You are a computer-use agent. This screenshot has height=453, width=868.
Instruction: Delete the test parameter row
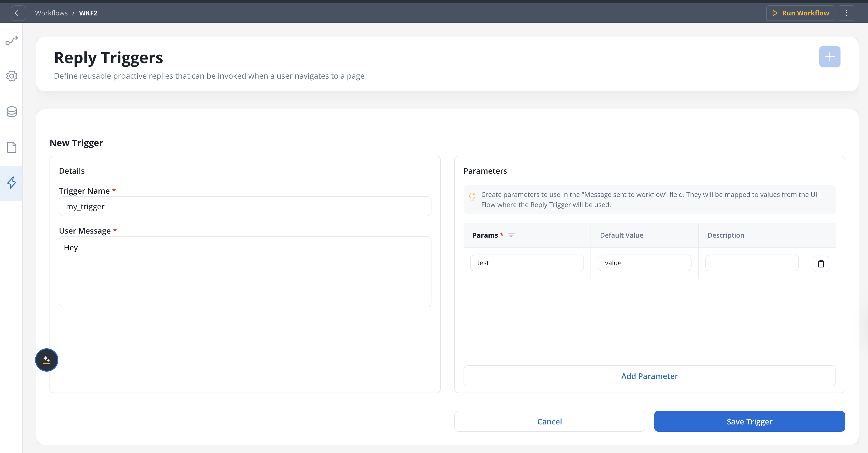(821, 264)
